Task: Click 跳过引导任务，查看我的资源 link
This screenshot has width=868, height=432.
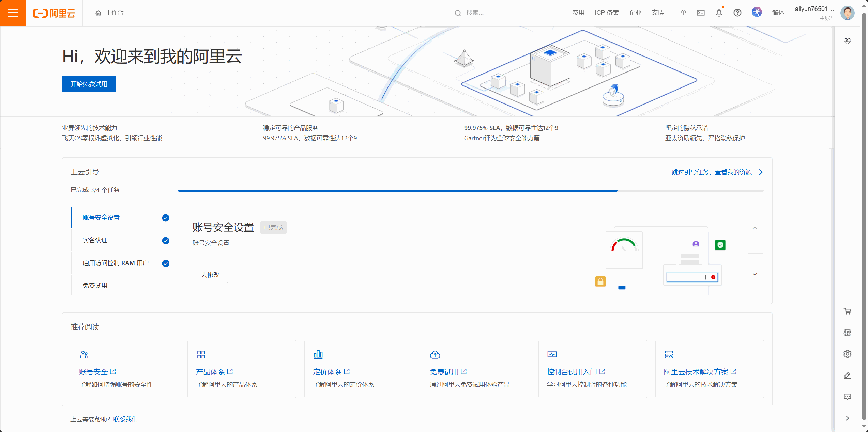Action: coord(712,172)
